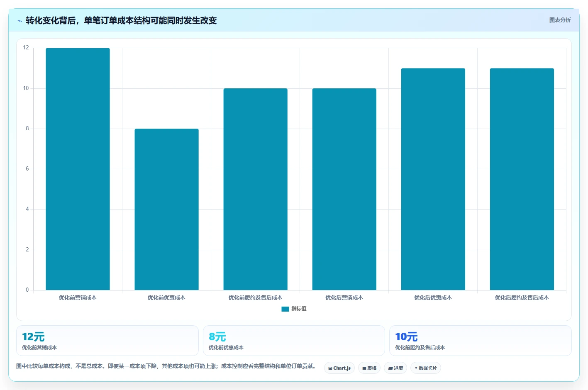The image size is (588, 390).
Task: Select the 数据卡片 chip
Action: 426,368
